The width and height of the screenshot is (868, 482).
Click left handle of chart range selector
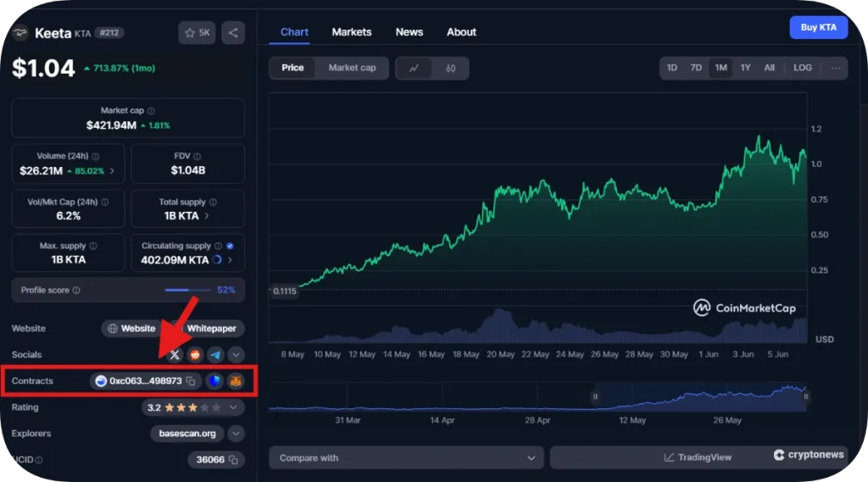[x=595, y=396]
